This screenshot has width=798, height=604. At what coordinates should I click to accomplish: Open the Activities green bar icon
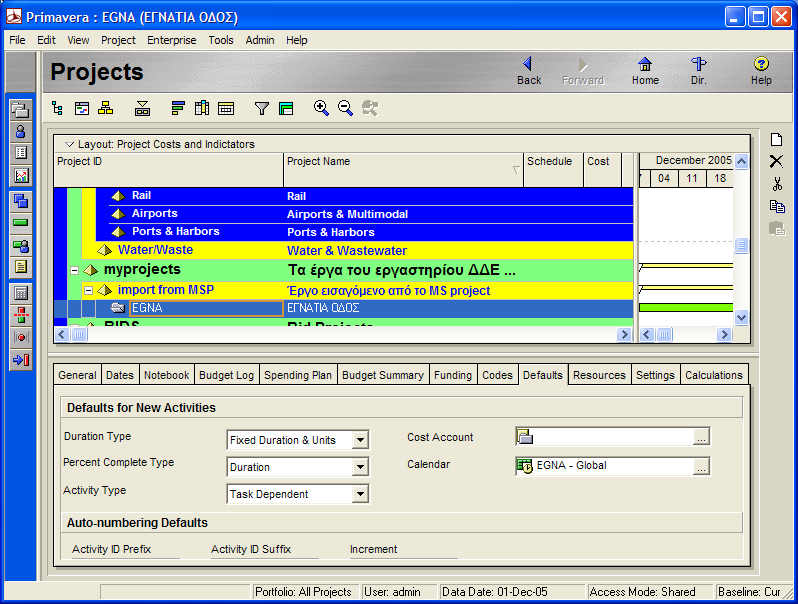tap(21, 222)
